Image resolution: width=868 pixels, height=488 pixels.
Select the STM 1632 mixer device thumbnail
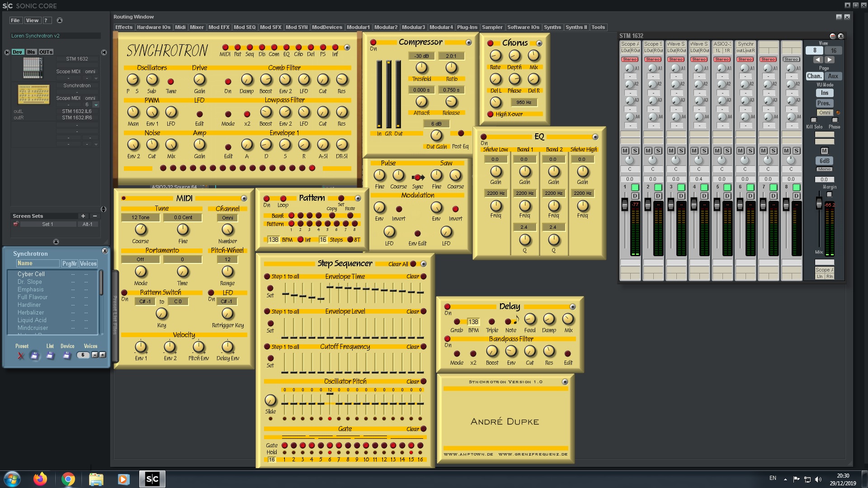33,68
